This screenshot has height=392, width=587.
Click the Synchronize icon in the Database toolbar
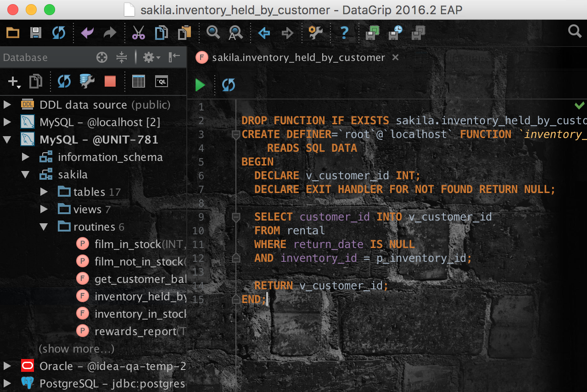64,82
